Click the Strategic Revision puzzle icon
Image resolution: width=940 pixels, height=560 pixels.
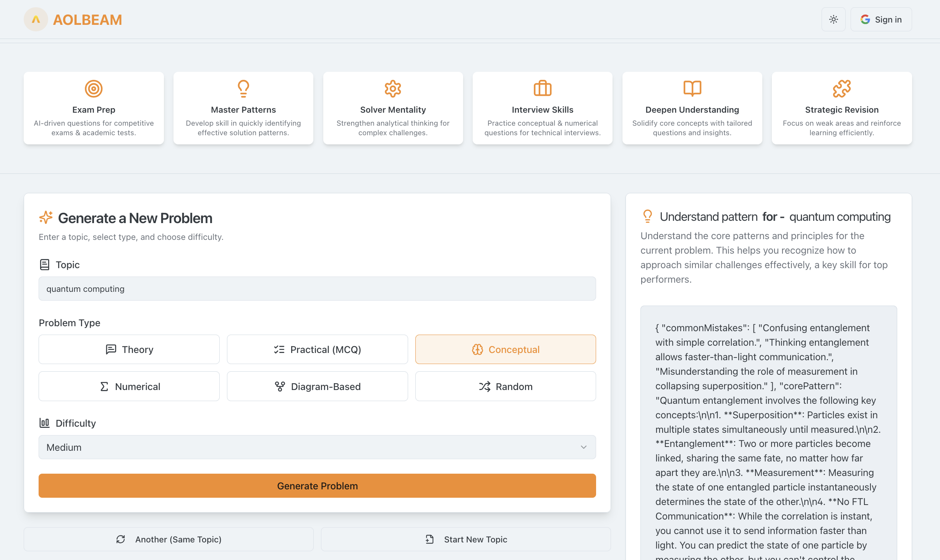tap(841, 89)
